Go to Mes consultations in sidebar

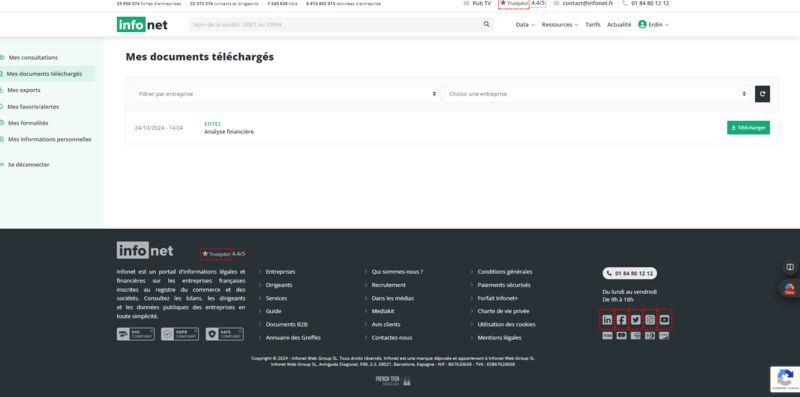tap(33, 58)
